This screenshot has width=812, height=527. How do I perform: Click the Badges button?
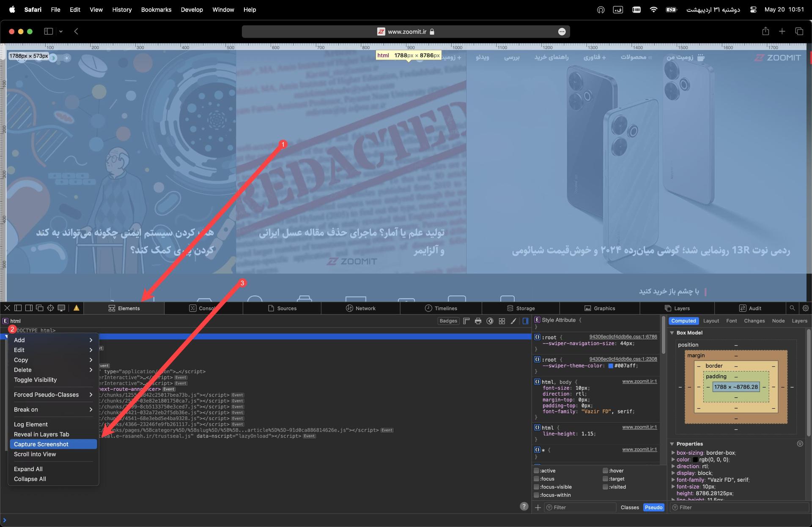(x=448, y=321)
